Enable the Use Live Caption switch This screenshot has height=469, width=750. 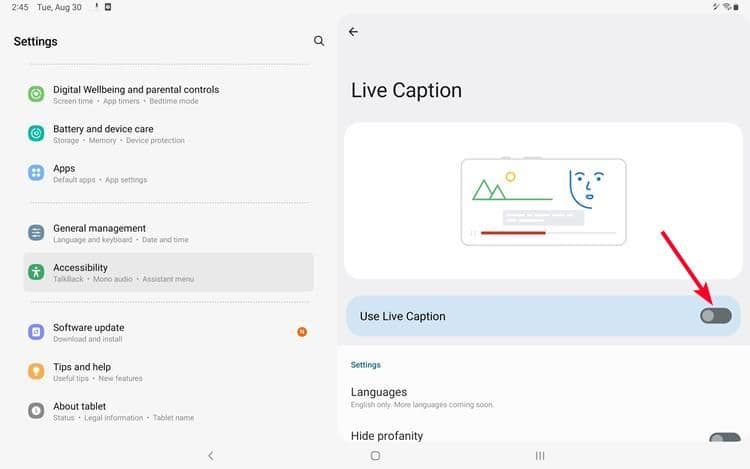(715, 316)
